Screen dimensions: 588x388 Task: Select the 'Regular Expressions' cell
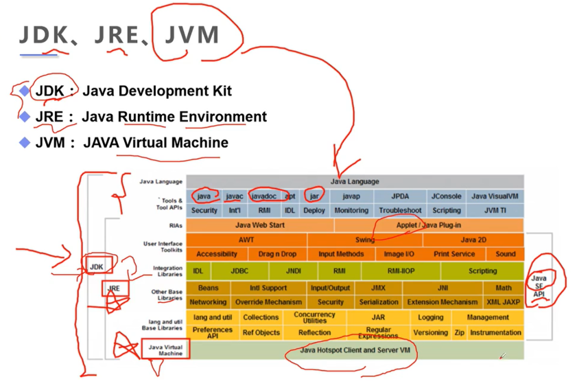[378, 333]
